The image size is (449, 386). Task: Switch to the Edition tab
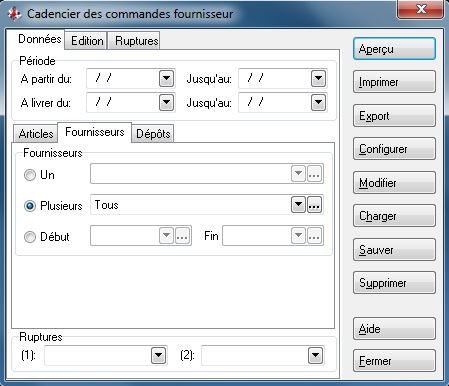point(87,41)
